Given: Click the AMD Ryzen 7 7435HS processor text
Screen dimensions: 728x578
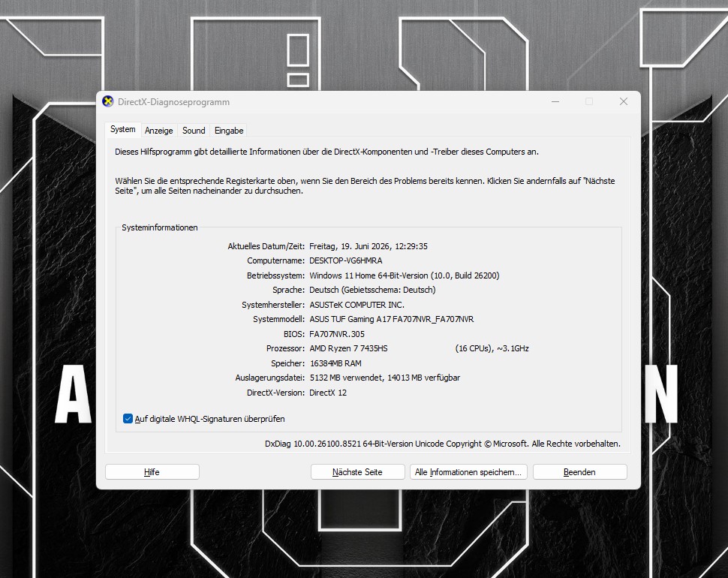Looking at the screenshot, I should coord(349,348).
